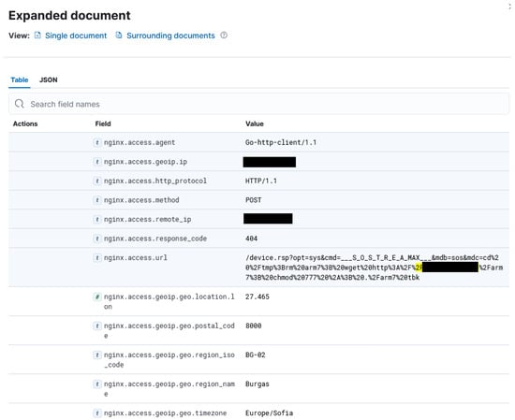Screen dimensions: 515x420
Task: Select the nginx.access.response_code field name
Action: 155,239
